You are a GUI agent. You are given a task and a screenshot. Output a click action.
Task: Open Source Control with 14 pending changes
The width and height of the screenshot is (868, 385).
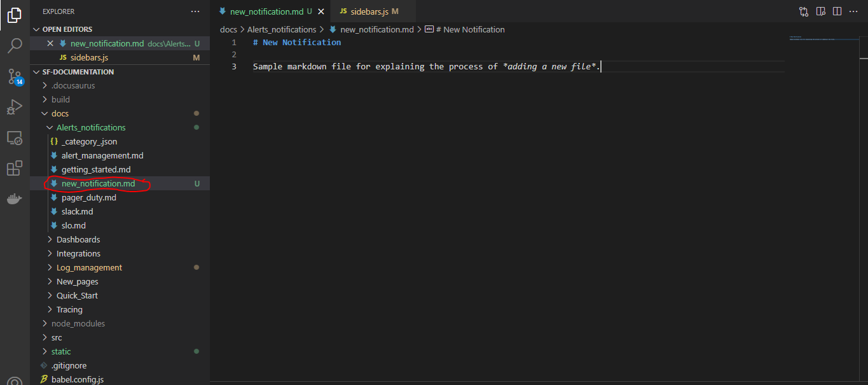tap(14, 76)
